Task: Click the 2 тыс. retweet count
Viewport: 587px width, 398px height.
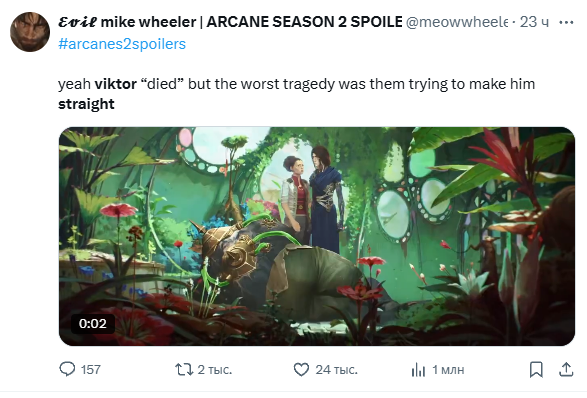Action: pos(215,370)
